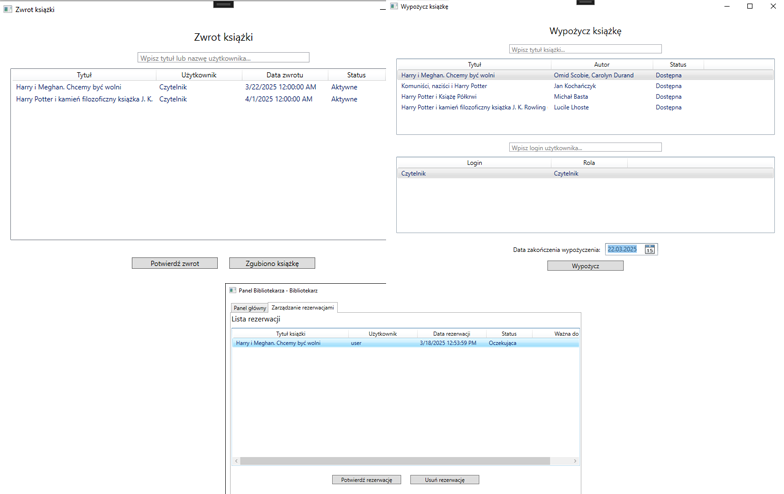The image size is (784, 494).
Task: Click Potwierdź rezerwację button
Action: point(366,480)
